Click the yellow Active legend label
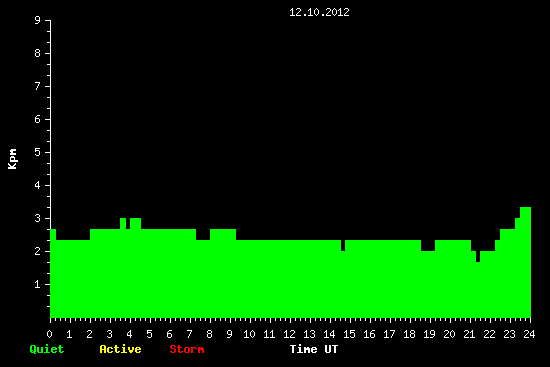The width and height of the screenshot is (550, 367). point(120,349)
